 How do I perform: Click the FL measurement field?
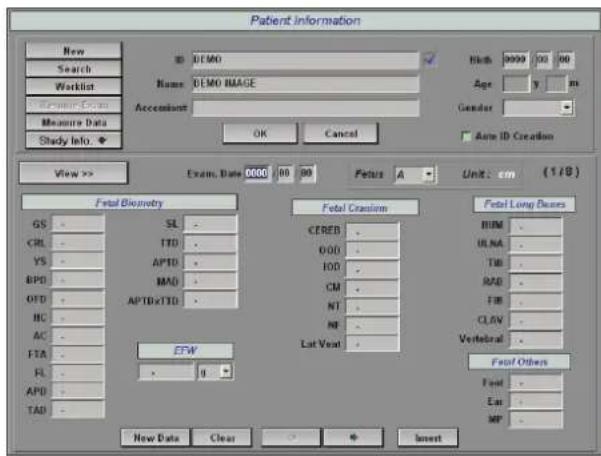[x=78, y=372]
